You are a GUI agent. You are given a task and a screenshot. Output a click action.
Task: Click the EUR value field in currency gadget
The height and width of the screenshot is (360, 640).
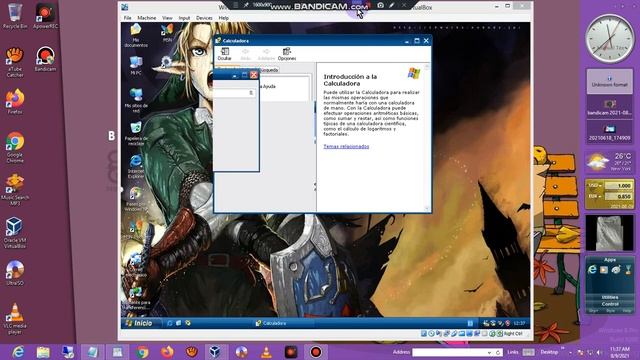618,196
